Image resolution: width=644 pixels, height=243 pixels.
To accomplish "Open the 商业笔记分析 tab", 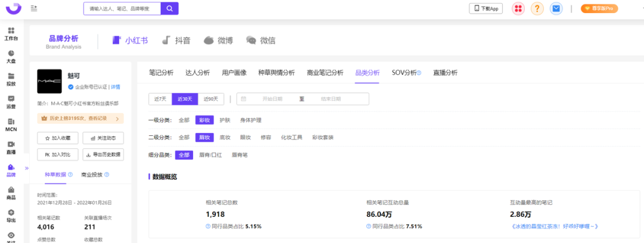I will point(325,73).
